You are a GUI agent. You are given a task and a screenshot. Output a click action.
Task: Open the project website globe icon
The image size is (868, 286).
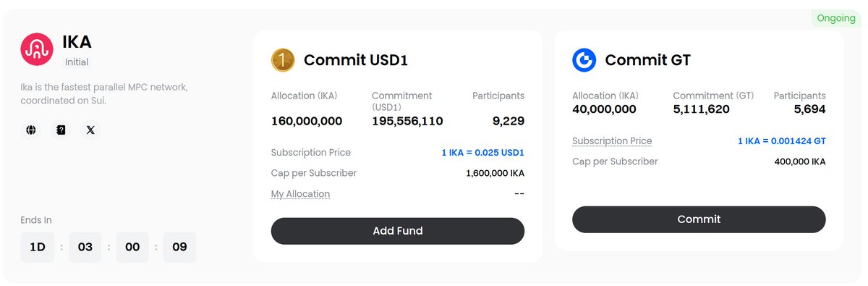31,130
